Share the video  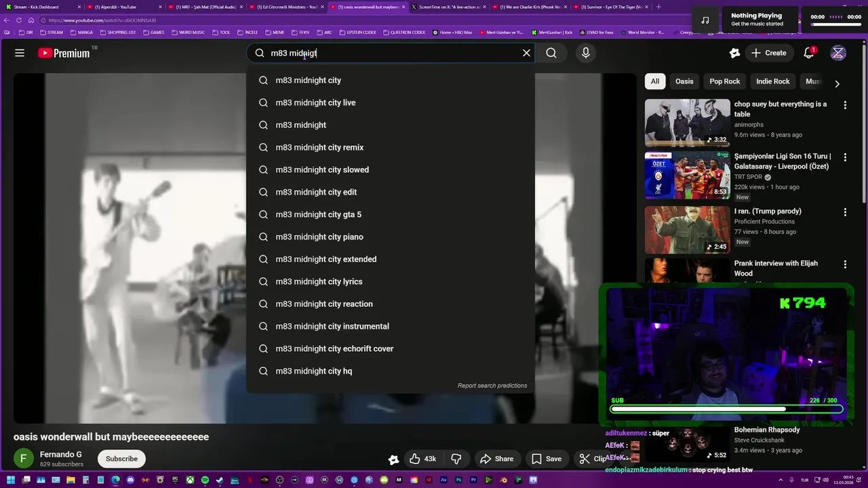pyautogui.click(x=496, y=459)
